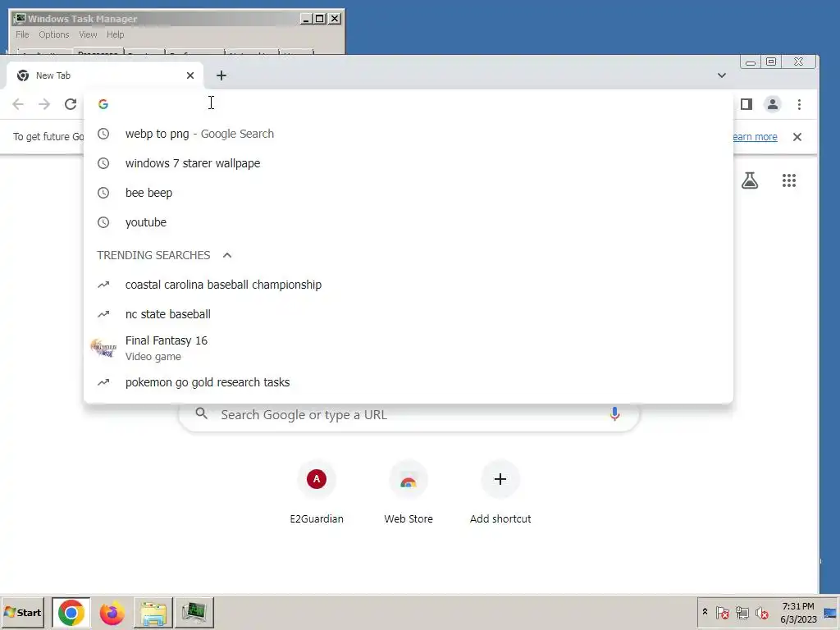Click the Windows Start button
The image size is (840, 630).
click(22, 612)
